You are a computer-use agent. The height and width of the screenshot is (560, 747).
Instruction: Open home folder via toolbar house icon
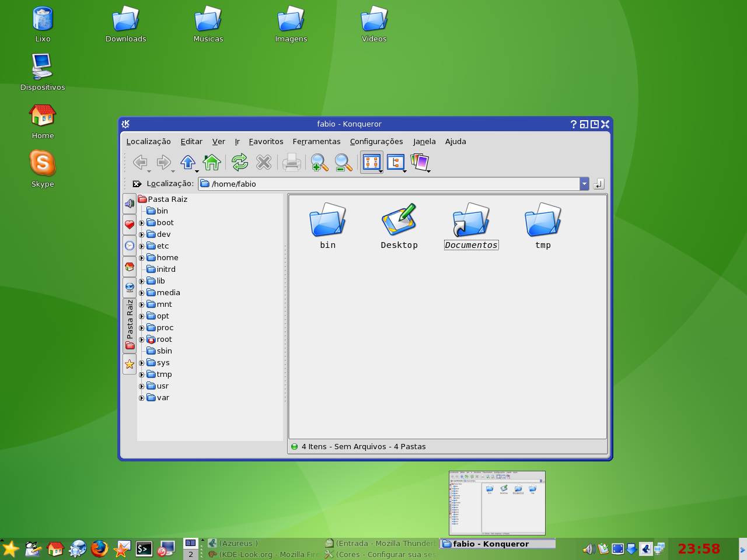pos(211,162)
